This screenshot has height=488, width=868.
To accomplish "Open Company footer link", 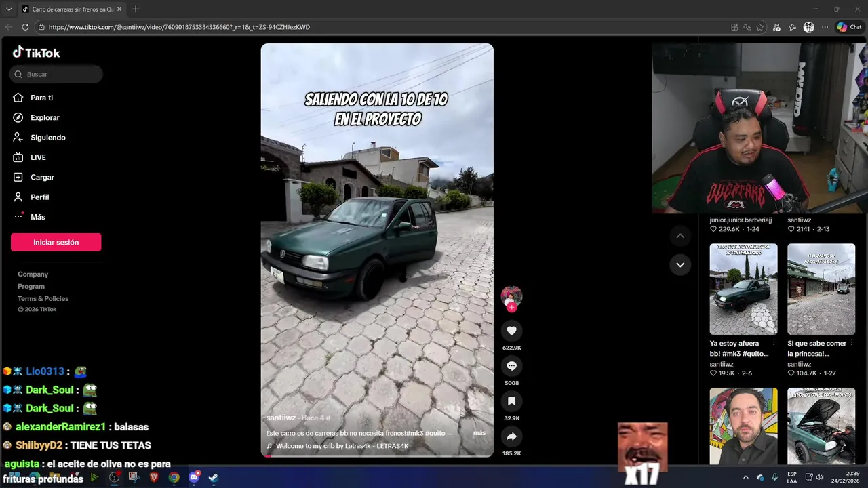I will (33, 274).
